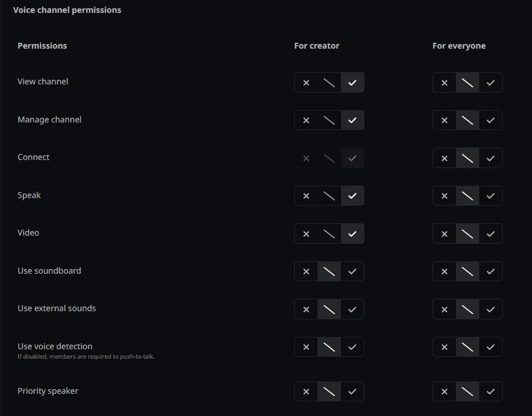Deny Use soundboard for everyone

(x=444, y=271)
